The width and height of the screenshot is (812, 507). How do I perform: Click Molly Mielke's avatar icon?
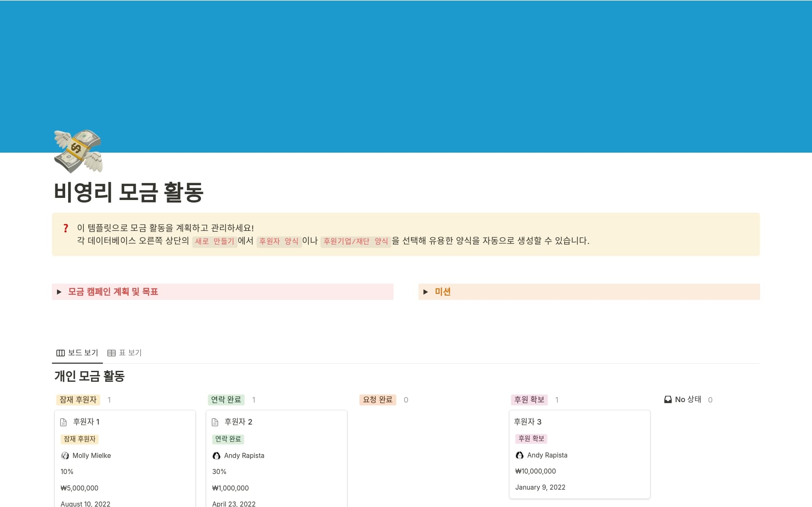65,455
